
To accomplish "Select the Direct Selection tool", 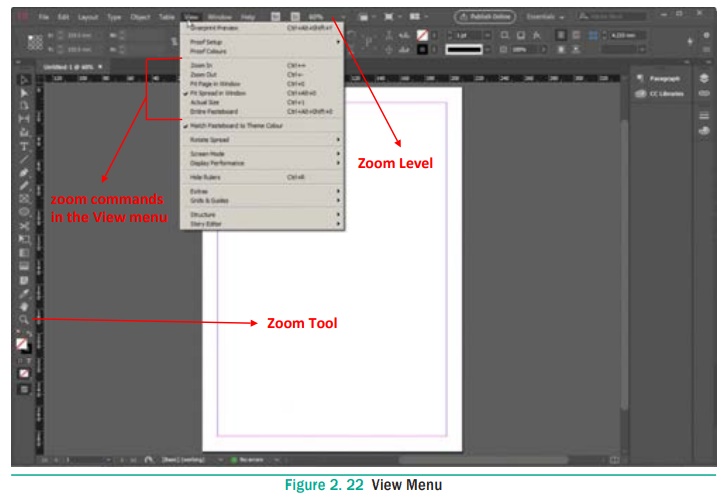I will coord(24,93).
